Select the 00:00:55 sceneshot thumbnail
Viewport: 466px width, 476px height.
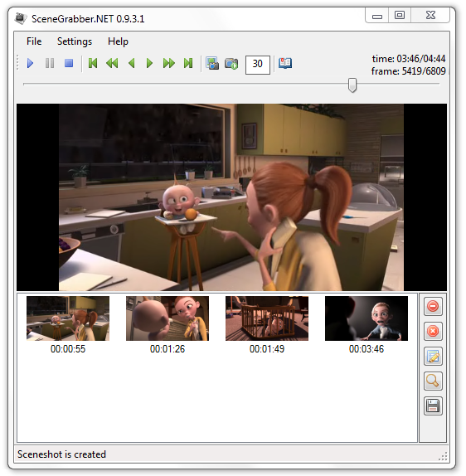pos(68,318)
